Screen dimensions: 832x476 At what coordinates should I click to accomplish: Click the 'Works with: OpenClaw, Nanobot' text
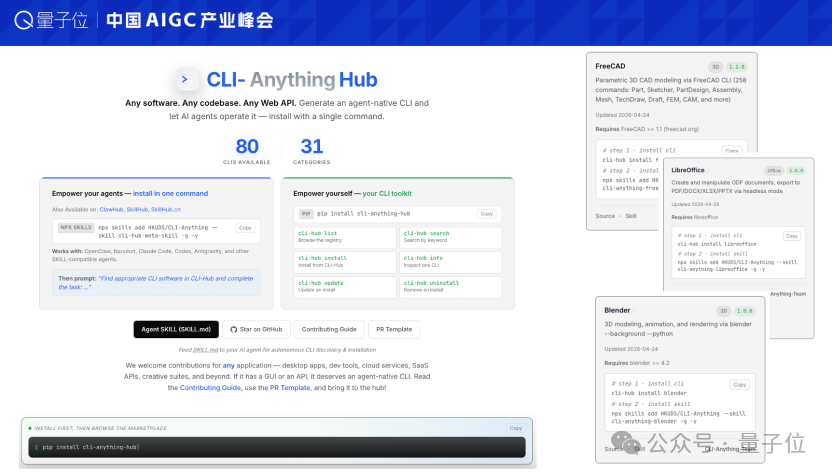click(x=150, y=255)
